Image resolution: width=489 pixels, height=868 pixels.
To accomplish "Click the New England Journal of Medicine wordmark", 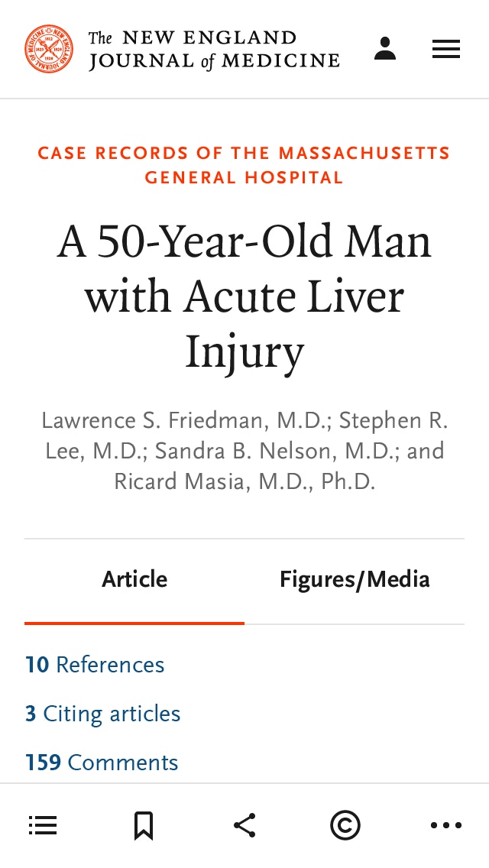I will tap(214, 49).
